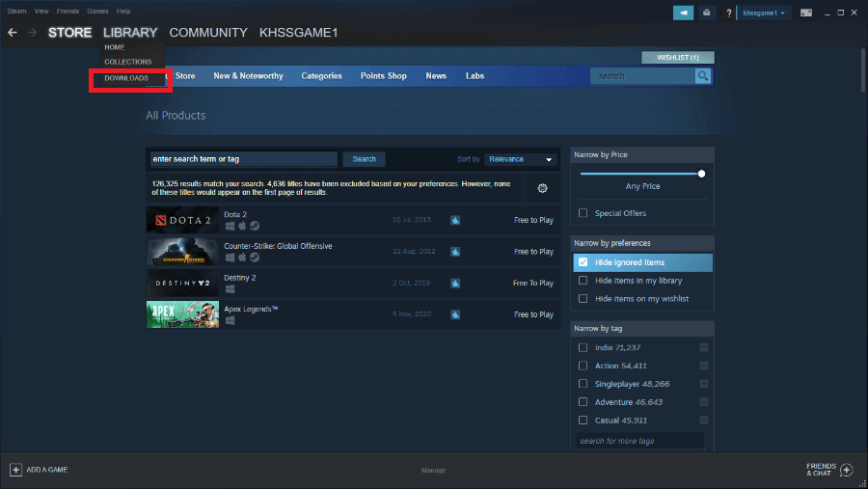
Task: Exclude the Casual tag icon
Action: [x=704, y=421]
